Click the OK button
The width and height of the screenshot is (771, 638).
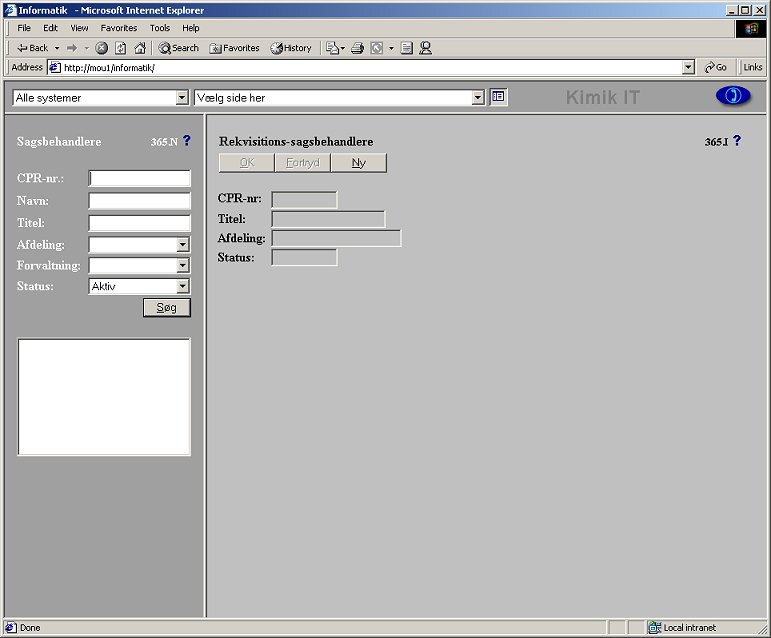pos(246,163)
